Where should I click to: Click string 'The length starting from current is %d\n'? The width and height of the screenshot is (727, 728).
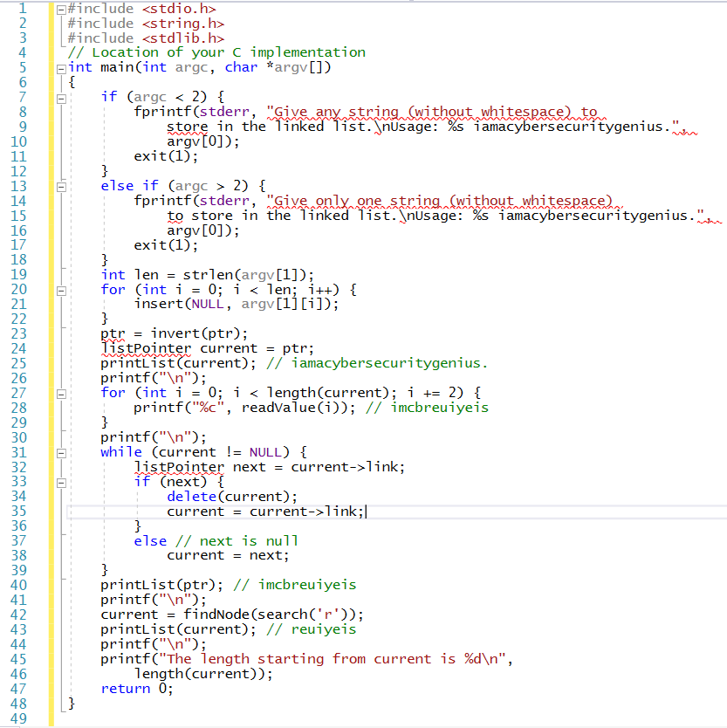click(x=333, y=659)
